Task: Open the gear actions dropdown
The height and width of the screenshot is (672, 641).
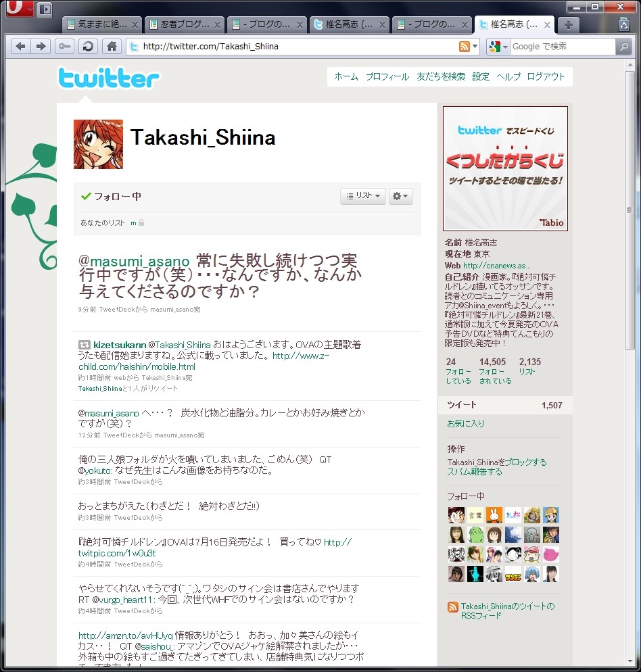Action: pyautogui.click(x=400, y=196)
